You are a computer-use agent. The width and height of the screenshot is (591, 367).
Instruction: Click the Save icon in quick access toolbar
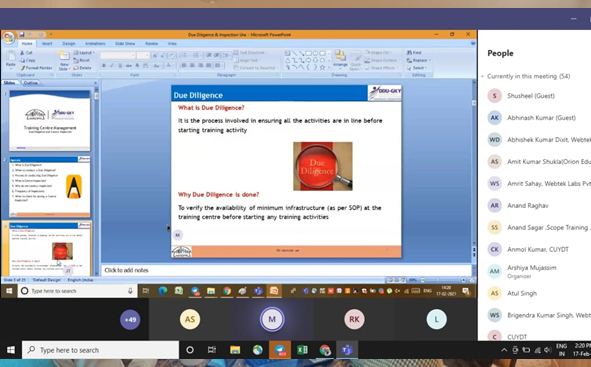(x=22, y=35)
